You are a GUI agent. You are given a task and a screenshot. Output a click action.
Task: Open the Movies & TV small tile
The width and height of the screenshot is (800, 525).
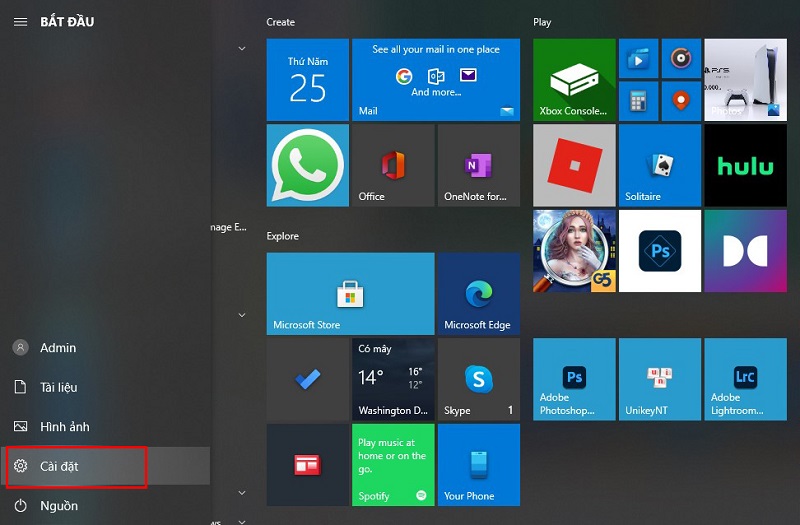tap(638, 59)
